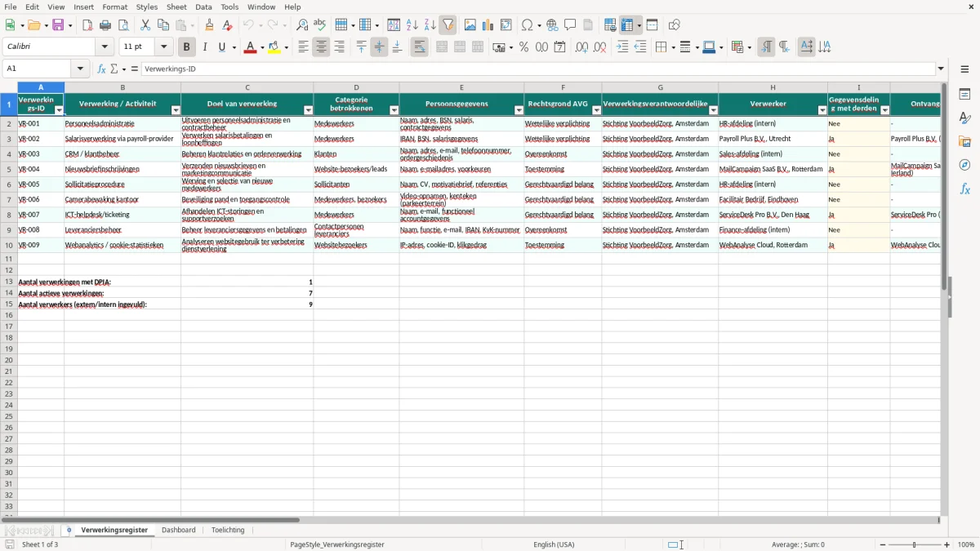980x551 pixels.
Task: Select column G header
Action: point(660,87)
